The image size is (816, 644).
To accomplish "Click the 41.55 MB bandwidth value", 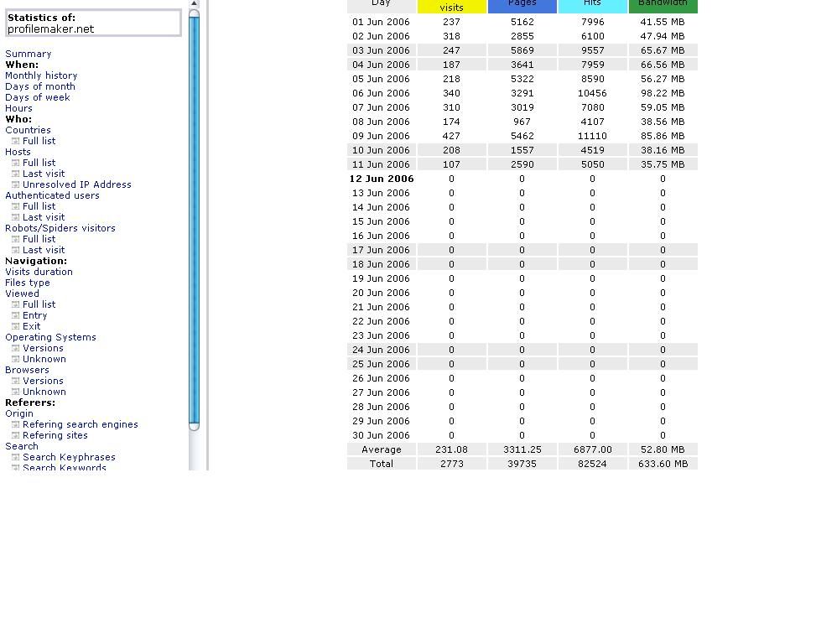I will (663, 22).
